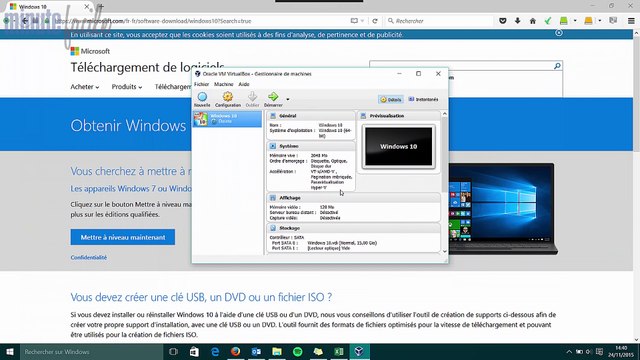Screen dimensions: 640x360
Task: Open Firefox downloads arrow icon
Action: [x=518, y=21]
